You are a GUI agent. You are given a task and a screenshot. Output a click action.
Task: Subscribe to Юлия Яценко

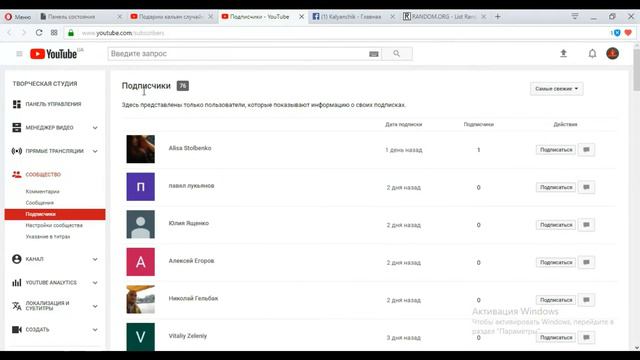click(556, 225)
